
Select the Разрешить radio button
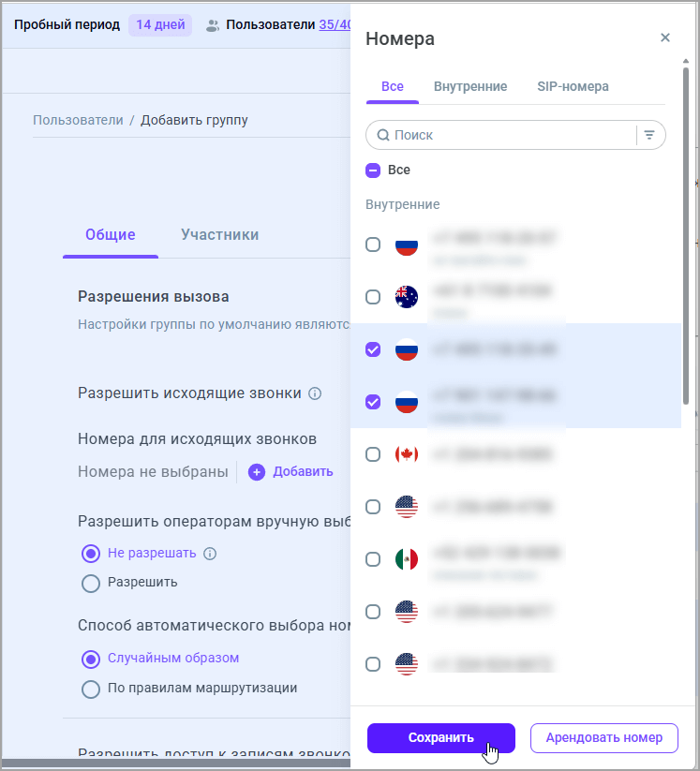coord(91,583)
